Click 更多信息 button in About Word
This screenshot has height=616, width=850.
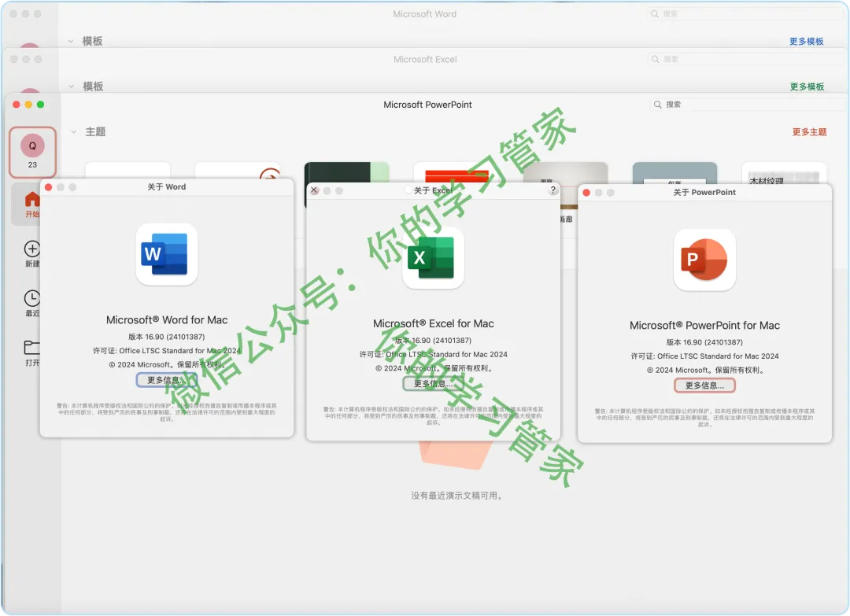pyautogui.click(x=166, y=380)
